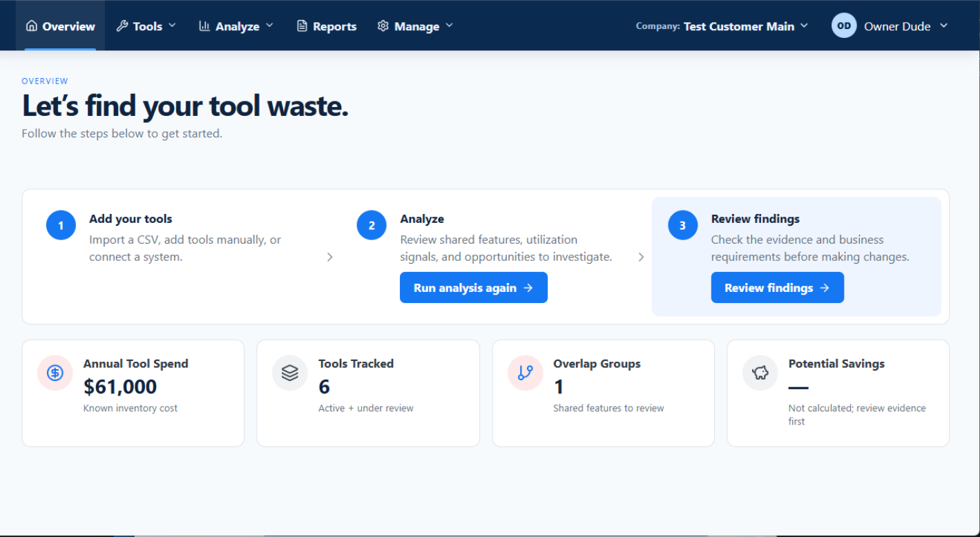This screenshot has width=980, height=537.
Task: Click the step 2 number circle
Action: 372,226
